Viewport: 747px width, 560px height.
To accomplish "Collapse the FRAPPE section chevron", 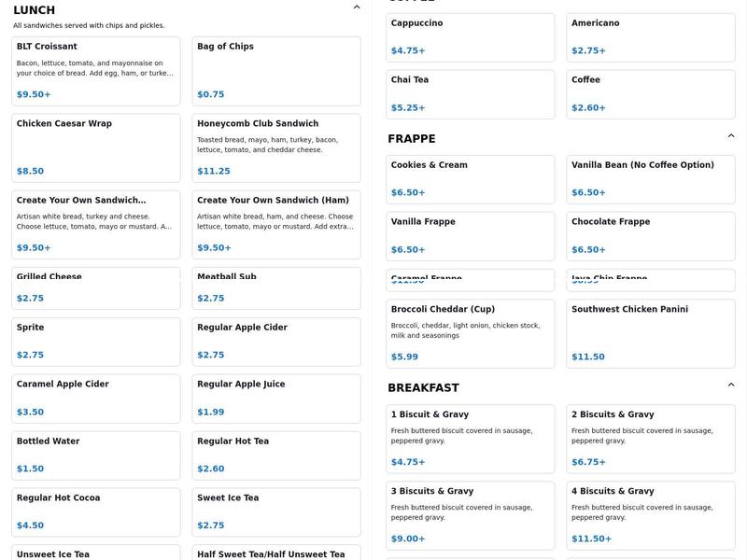I will coord(731,136).
